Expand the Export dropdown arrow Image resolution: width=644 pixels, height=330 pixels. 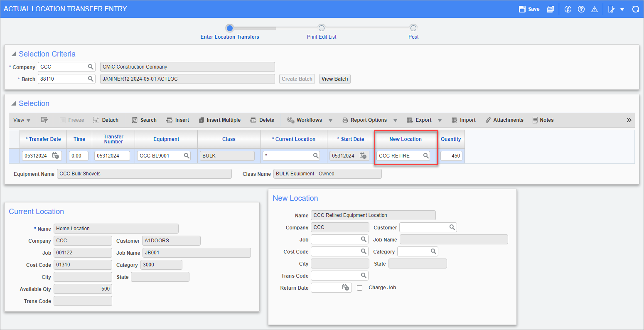(440, 121)
